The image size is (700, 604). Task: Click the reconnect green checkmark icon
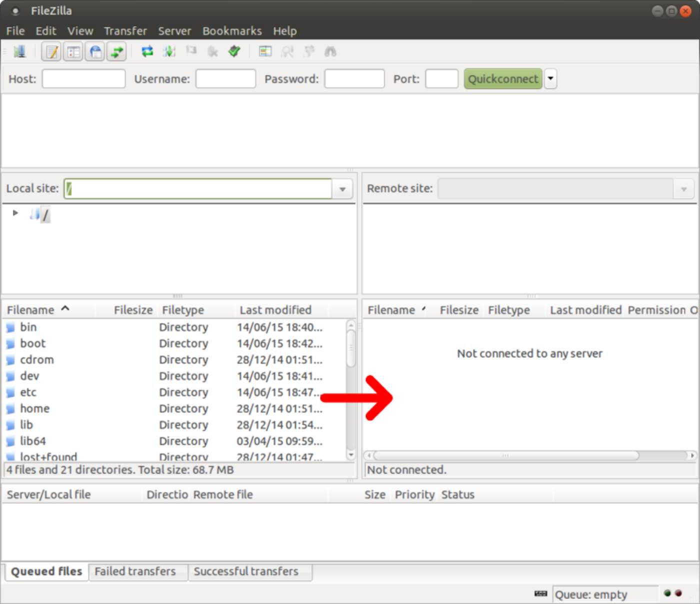pos(234,51)
